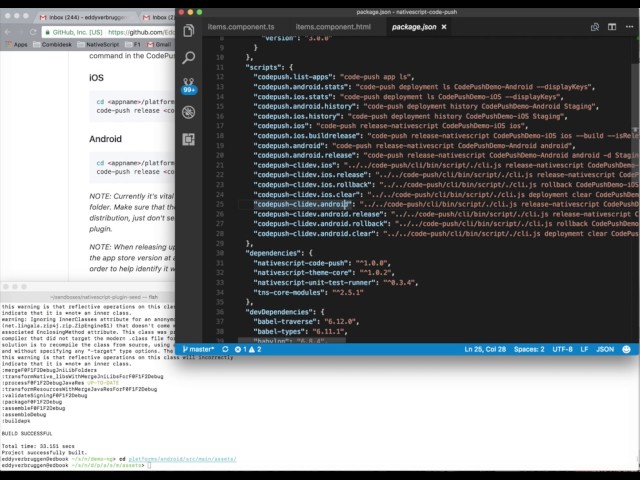Click the terminal command prompt line
The height and width of the screenshot is (480, 640).
pos(76,465)
